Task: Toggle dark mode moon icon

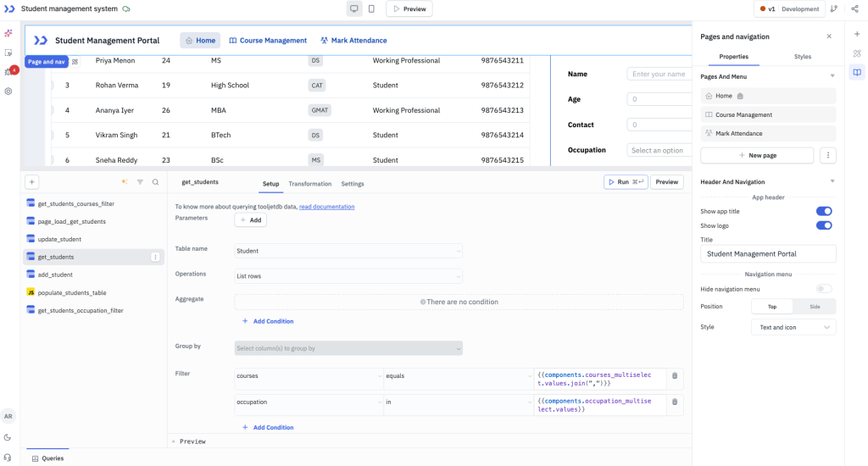Action: pos(8,437)
